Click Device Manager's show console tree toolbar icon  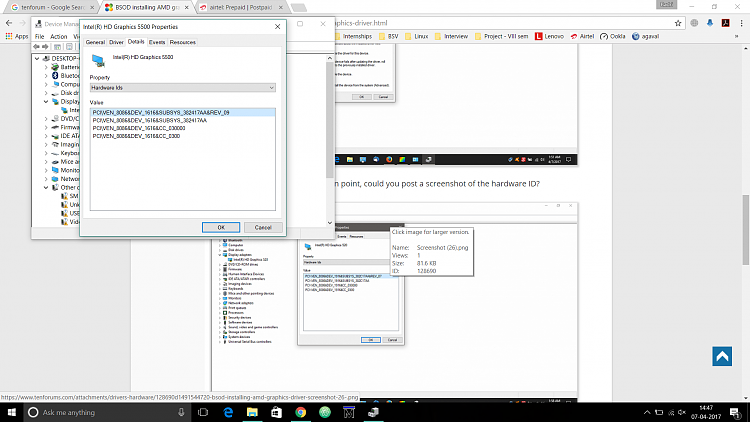pyautogui.click(x=57, y=46)
